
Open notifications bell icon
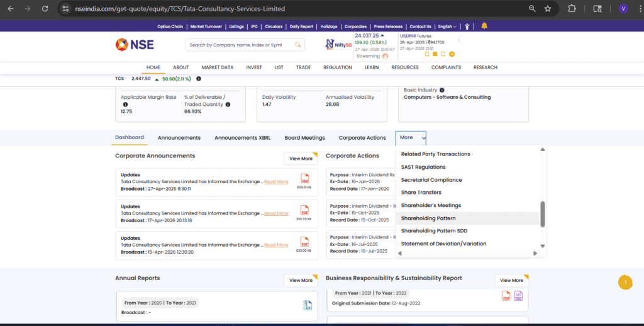tap(484, 26)
